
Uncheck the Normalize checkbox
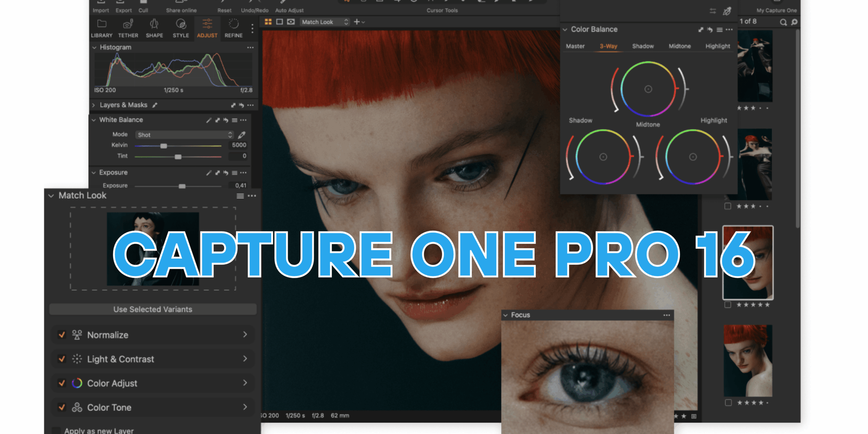tap(62, 335)
